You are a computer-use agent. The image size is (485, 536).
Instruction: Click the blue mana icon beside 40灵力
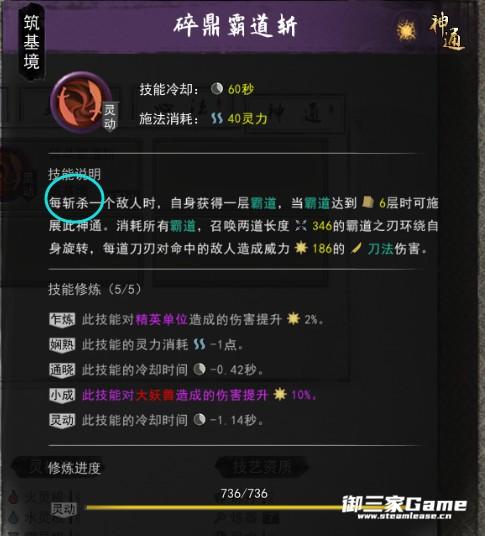pyautogui.click(x=217, y=119)
